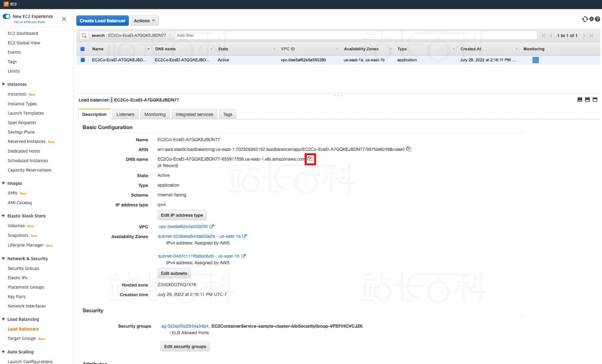The image size is (602, 364).
Task: Copy the ARN to clipboard
Action: click(x=408, y=149)
